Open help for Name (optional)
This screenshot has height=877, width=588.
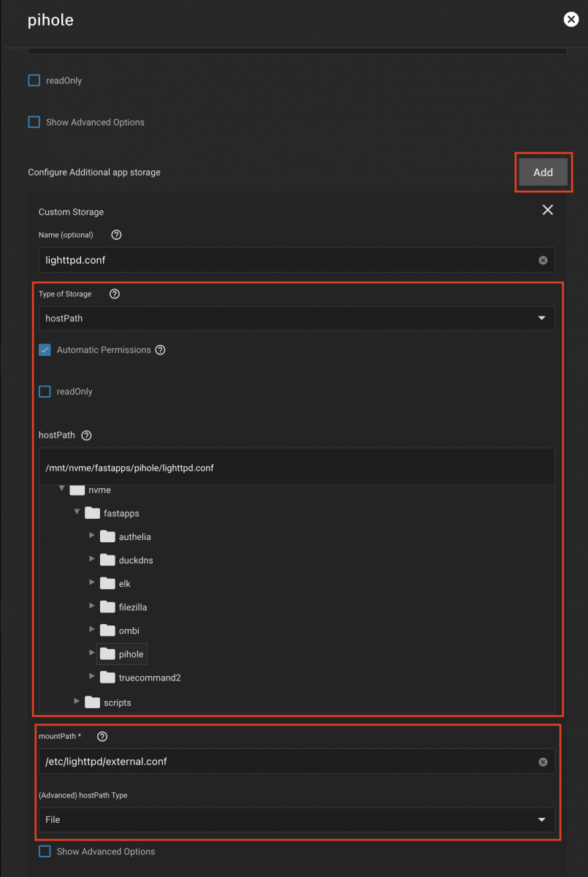pos(116,235)
